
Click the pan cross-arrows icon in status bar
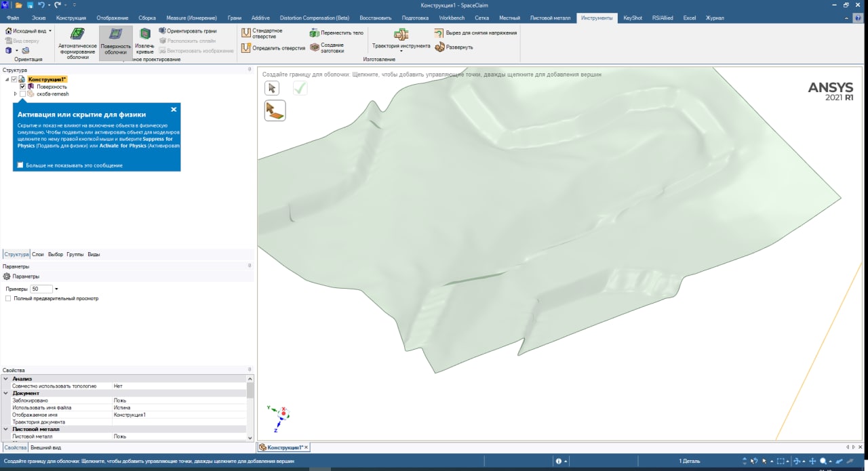point(813,461)
